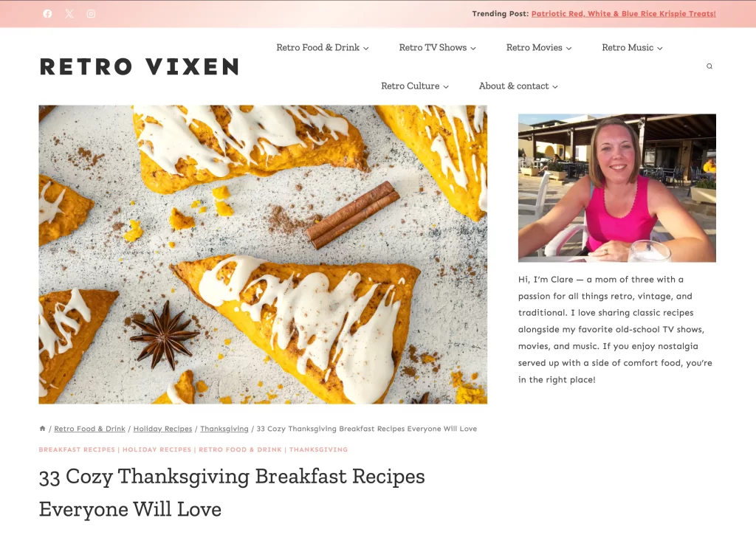This screenshot has height=535, width=756.
Task: Click Clare's author photo in sidebar
Action: click(x=616, y=188)
